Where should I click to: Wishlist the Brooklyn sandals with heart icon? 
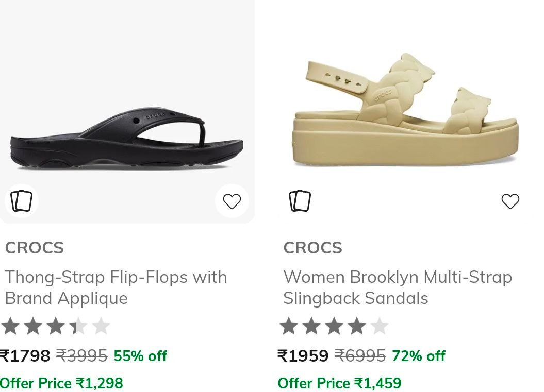510,201
